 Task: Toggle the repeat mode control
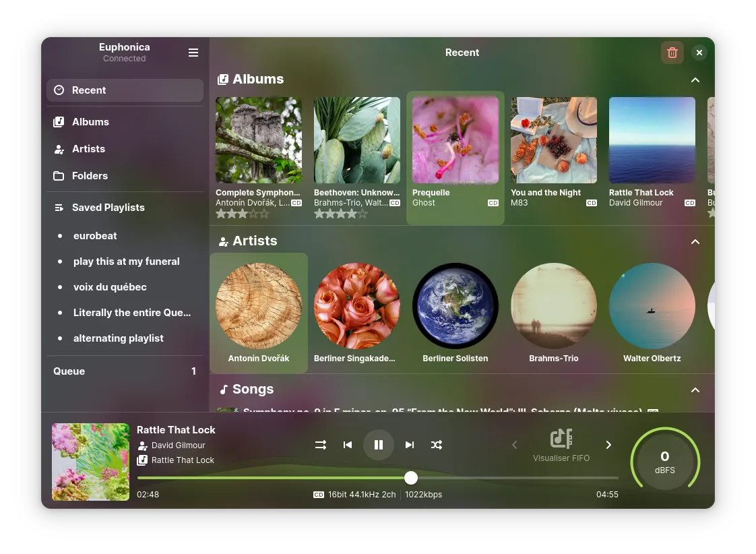(x=321, y=445)
